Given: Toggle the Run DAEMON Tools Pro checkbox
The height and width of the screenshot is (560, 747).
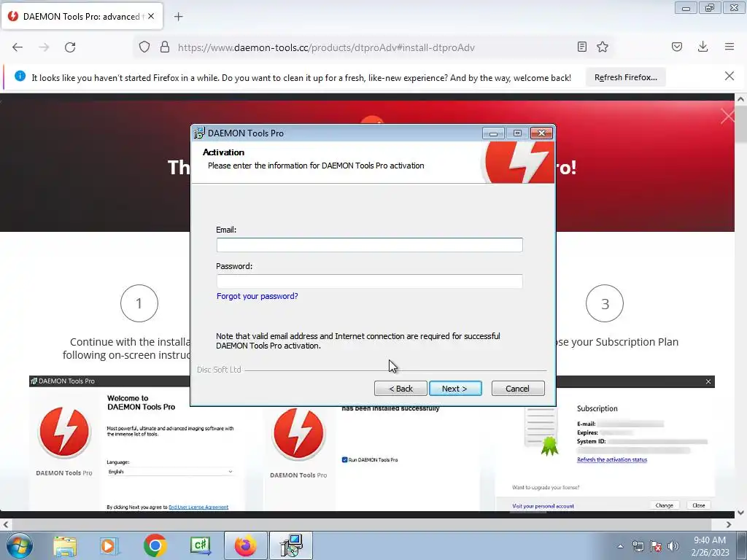Looking at the screenshot, I should [344, 459].
